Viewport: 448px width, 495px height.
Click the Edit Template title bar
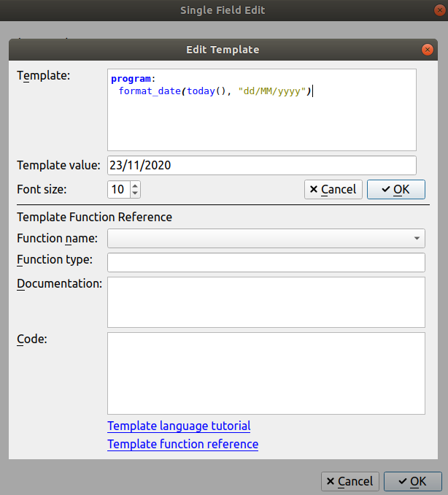click(x=223, y=50)
